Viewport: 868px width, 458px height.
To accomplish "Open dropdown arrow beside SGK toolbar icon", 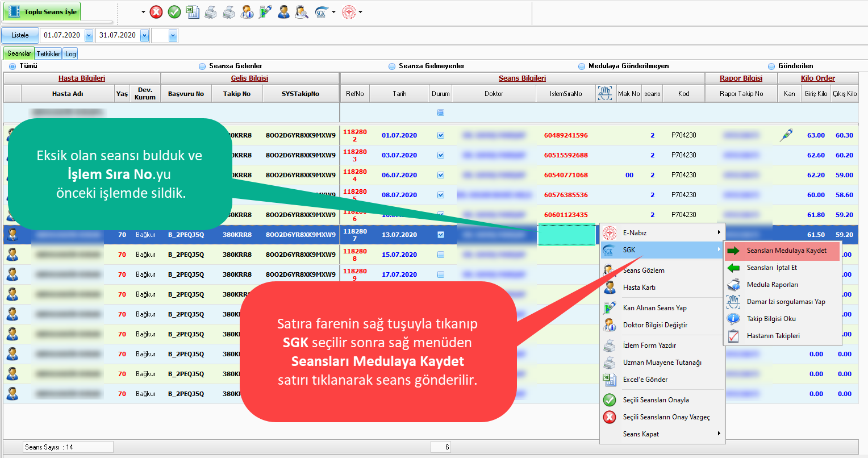I will click(x=333, y=12).
